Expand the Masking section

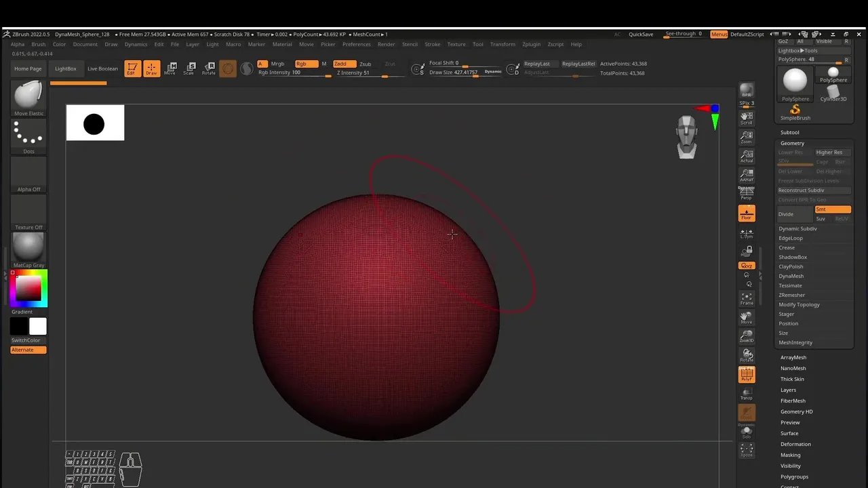point(790,455)
